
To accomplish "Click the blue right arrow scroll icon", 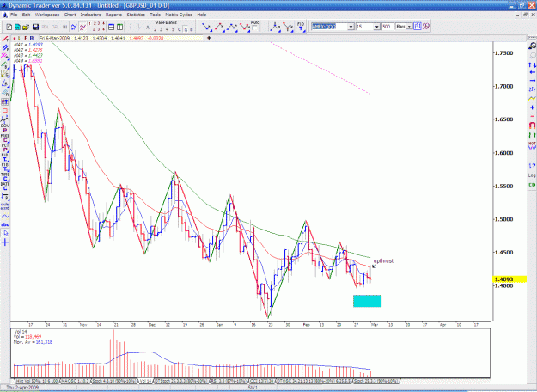I will 532,81.
